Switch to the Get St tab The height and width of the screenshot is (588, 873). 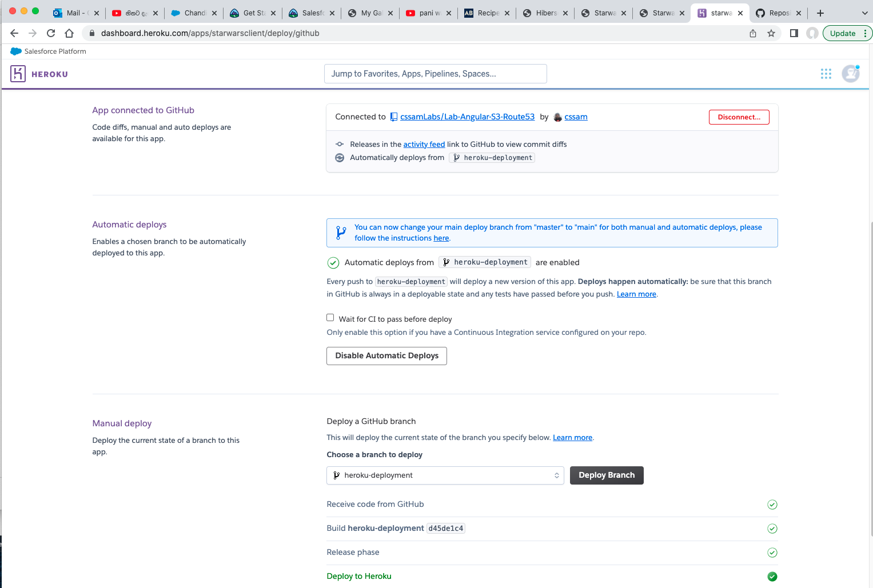click(253, 13)
